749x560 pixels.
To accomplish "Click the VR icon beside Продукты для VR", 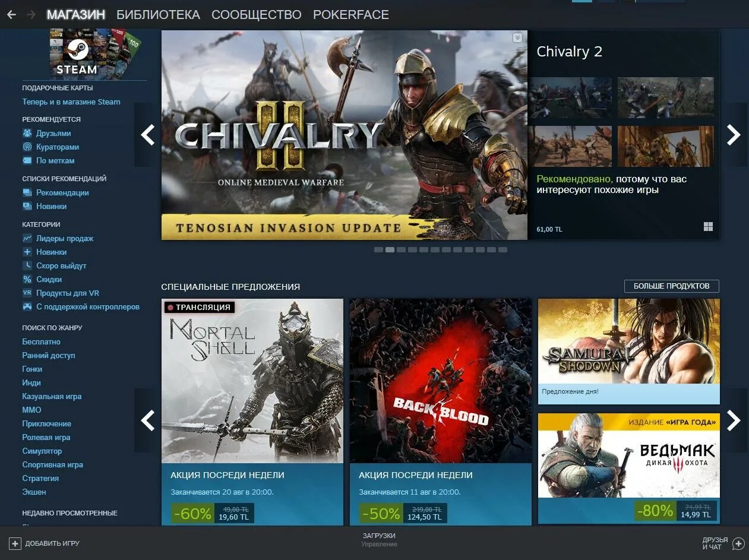I will 27,293.
